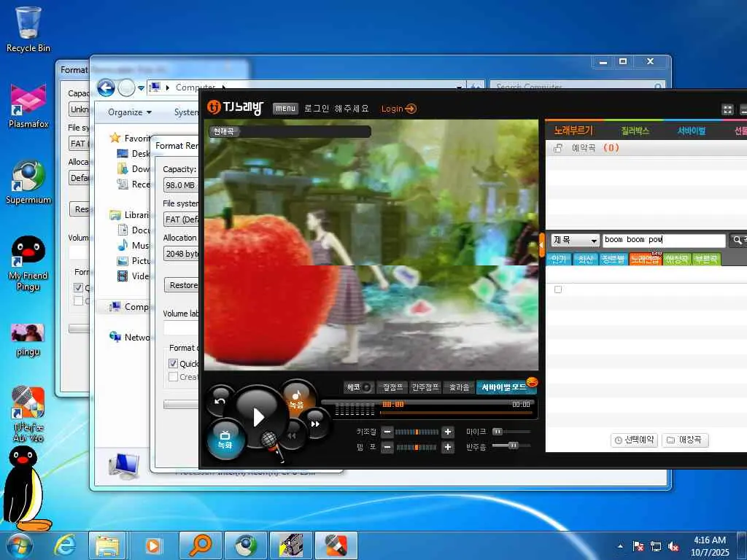Open File Explorer from the taskbar
The image size is (747, 560).
click(x=107, y=545)
